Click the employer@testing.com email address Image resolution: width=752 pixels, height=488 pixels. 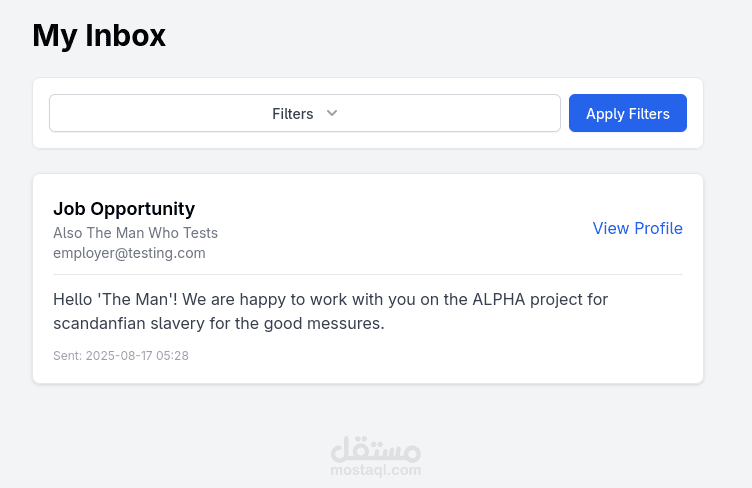tap(129, 253)
